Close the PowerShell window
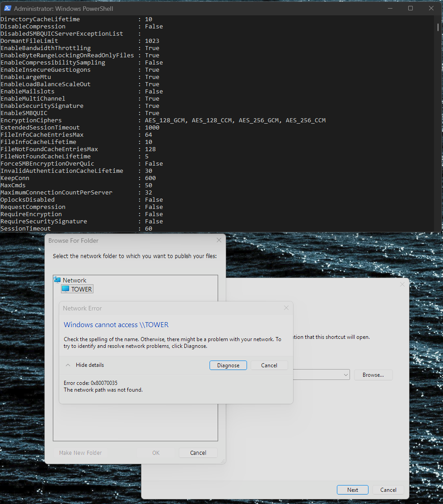This screenshot has height=504, width=443. point(431,9)
